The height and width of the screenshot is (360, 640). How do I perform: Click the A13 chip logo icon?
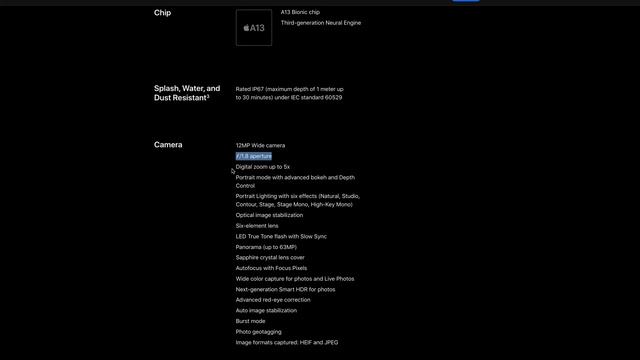click(253, 28)
